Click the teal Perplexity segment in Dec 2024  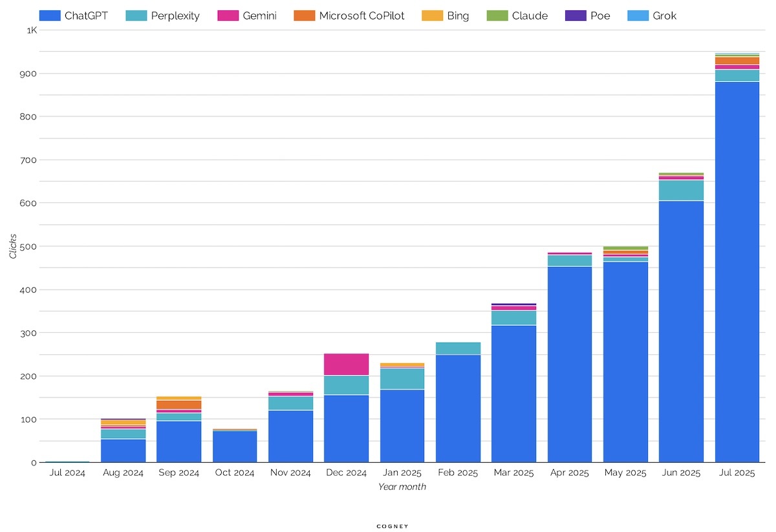tap(347, 385)
